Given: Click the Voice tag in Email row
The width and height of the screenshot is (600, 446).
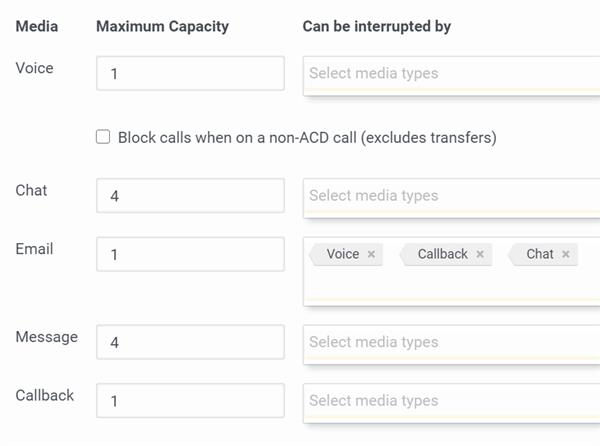Looking at the screenshot, I should pos(342,255).
